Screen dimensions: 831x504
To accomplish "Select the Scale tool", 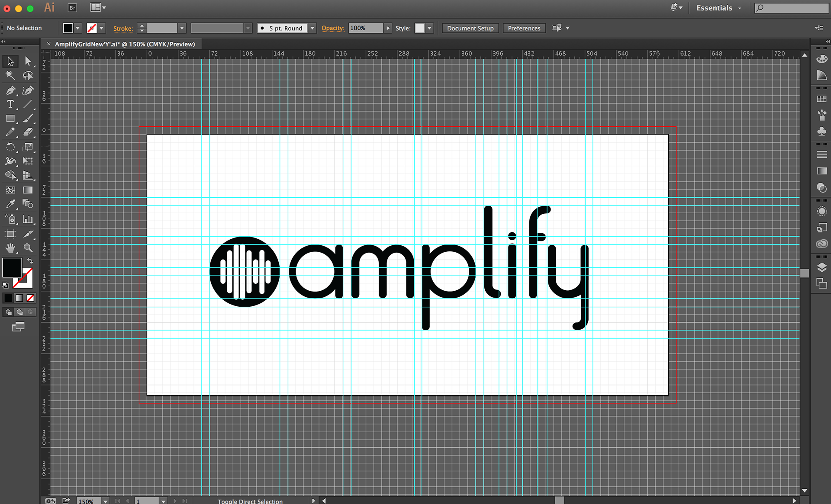I will [28, 147].
